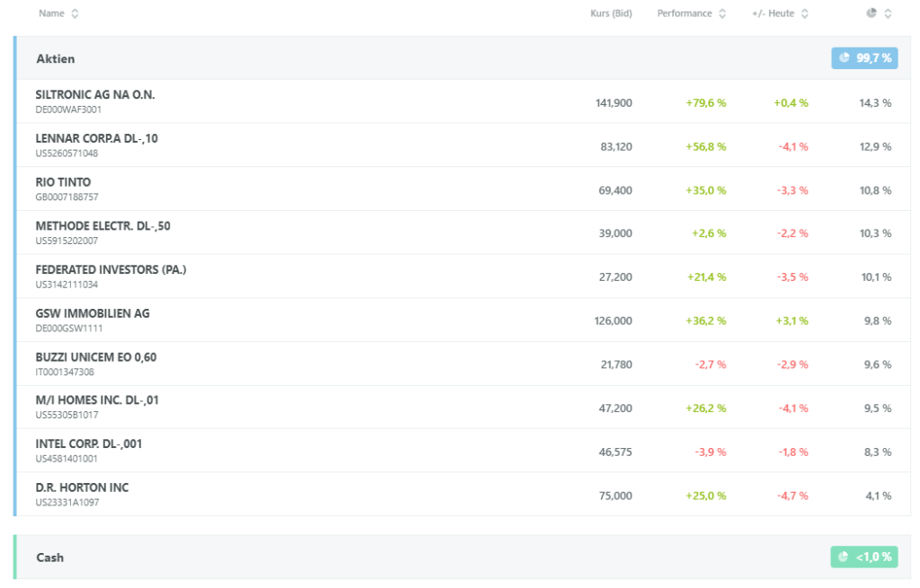
Task: Select ISIN US23331A1097 under D.R. Horton
Action: [67, 503]
